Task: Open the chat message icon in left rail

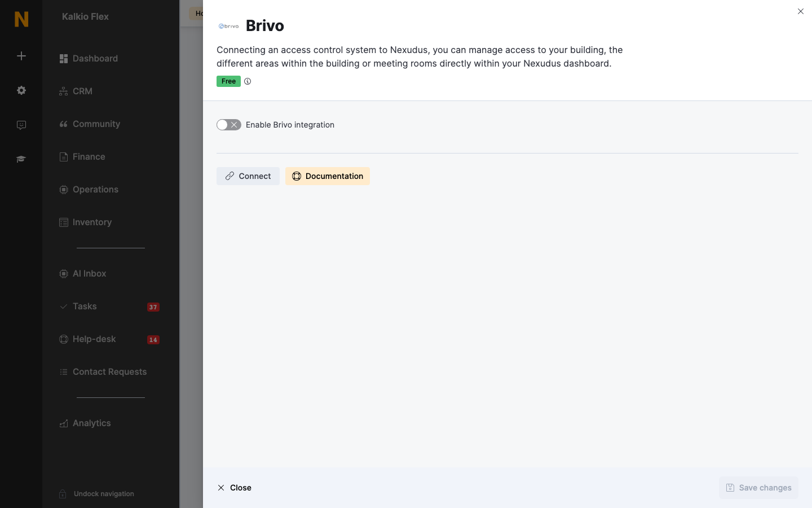Action: point(21,125)
